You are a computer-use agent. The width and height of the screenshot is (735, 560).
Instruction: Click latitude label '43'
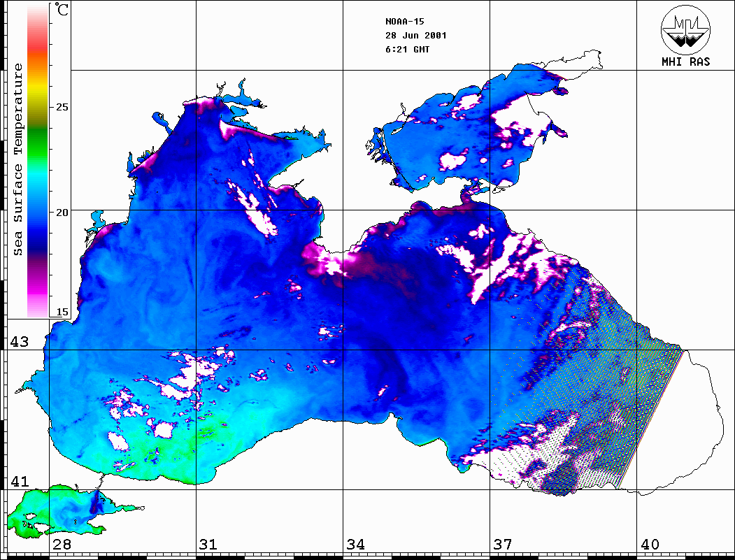19,342
